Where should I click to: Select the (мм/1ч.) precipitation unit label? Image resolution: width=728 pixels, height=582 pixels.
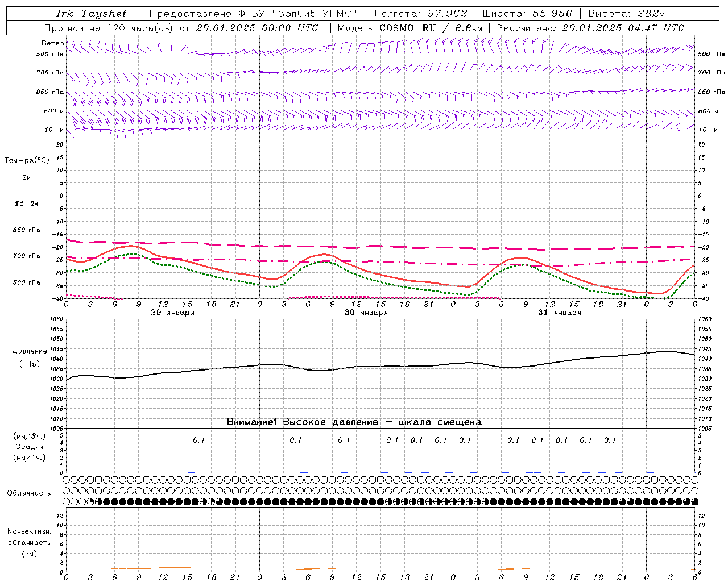(x=30, y=458)
